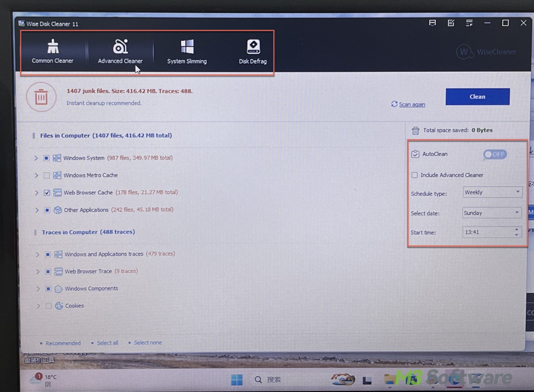Click the Web Browser Trace icon
The width and height of the screenshot is (534, 392).
[58, 272]
